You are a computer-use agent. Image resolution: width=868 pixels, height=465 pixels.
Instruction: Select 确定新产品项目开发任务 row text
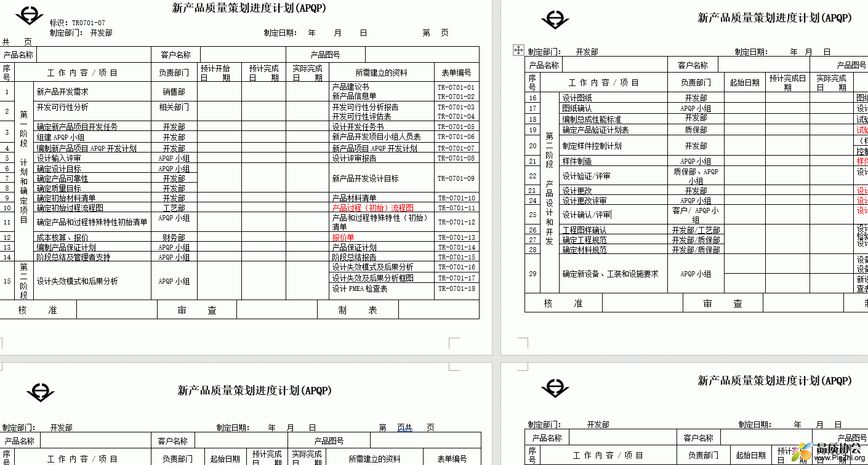pyautogui.click(x=77, y=127)
